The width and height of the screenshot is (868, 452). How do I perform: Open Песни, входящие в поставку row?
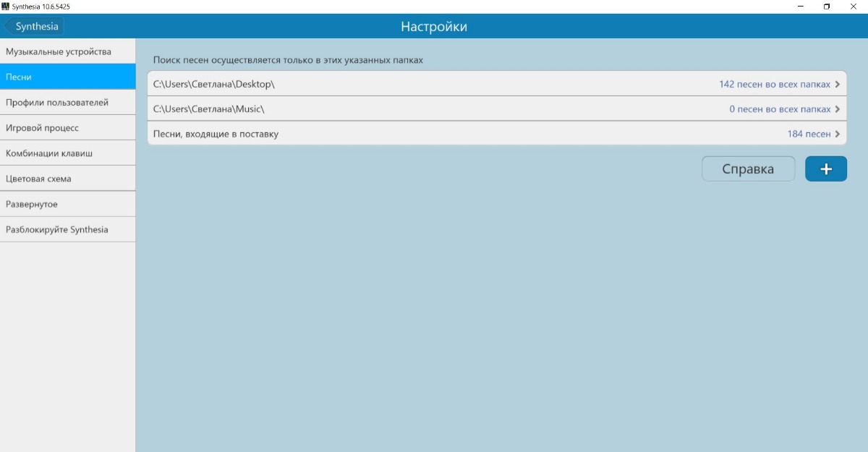tap(497, 134)
